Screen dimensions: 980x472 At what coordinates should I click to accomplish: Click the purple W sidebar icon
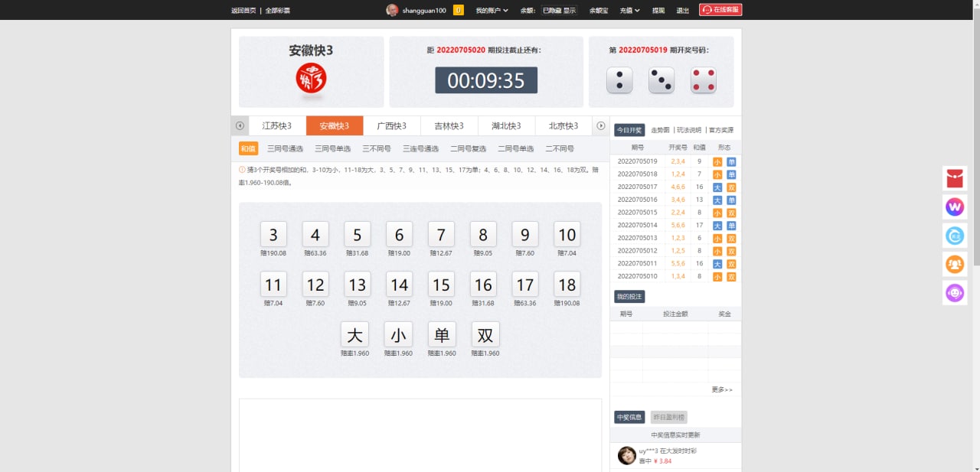click(955, 207)
